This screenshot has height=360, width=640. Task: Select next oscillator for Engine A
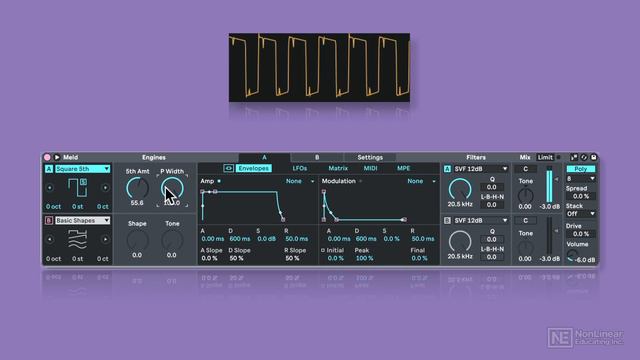(105, 188)
